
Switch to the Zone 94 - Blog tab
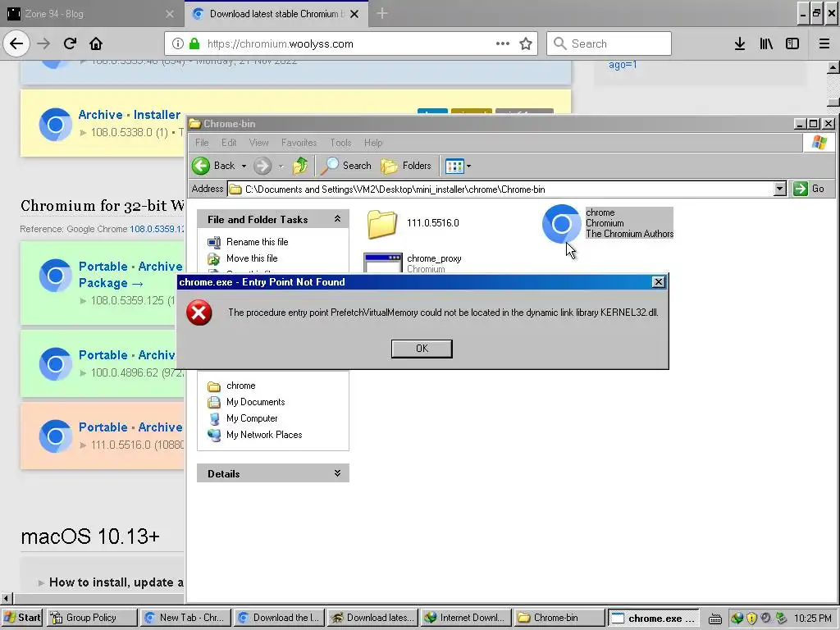(90, 14)
